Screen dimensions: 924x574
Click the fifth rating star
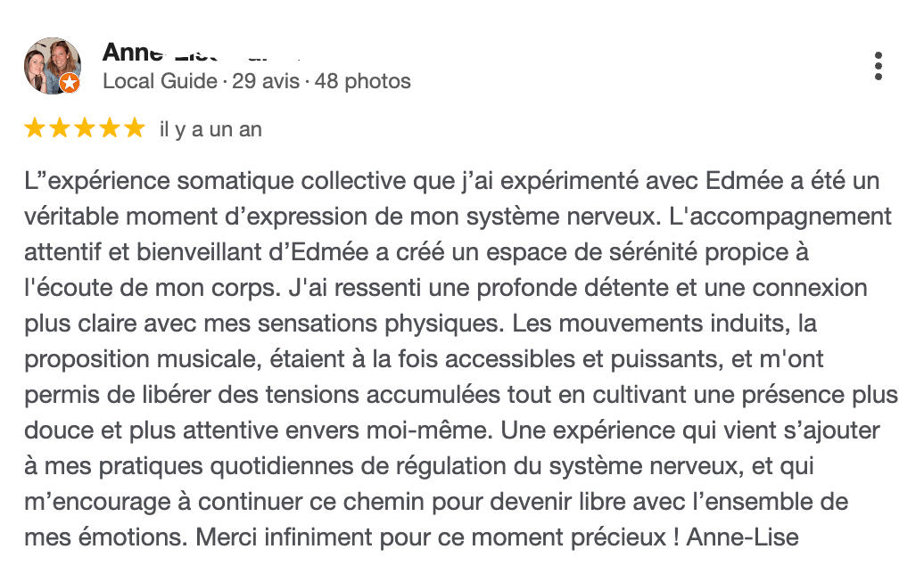(x=134, y=128)
